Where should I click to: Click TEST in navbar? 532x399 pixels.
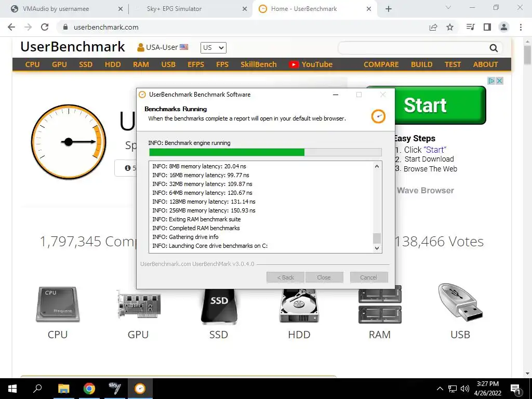click(x=453, y=64)
